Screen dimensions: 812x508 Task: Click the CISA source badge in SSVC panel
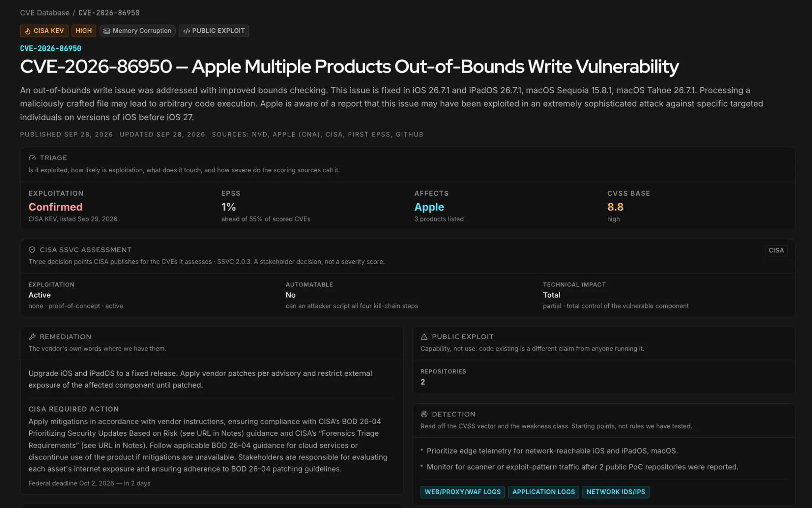pyautogui.click(x=776, y=250)
